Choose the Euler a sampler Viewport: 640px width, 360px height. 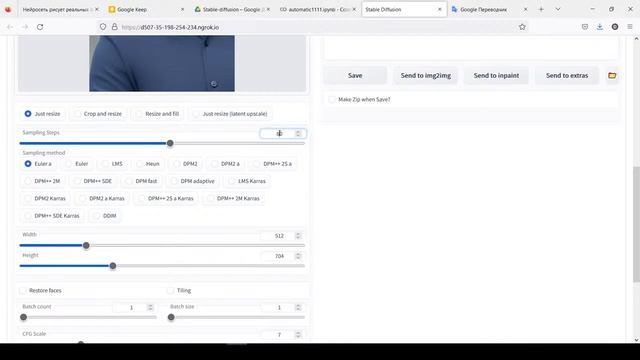click(38, 164)
